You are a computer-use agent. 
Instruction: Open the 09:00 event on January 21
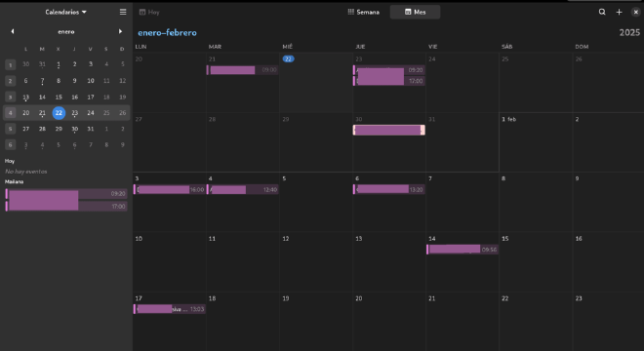[x=243, y=70]
